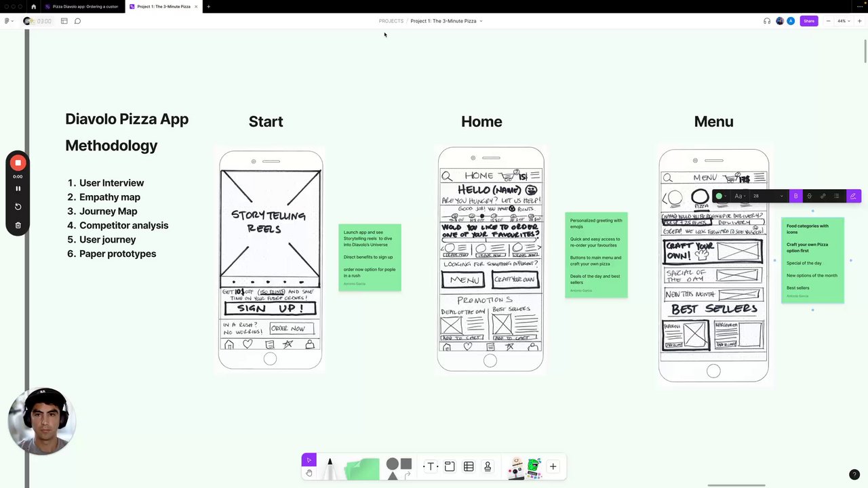Viewport: 868px width, 488px height.
Task: Select the 'Methodology' heading text
Action: tap(111, 145)
